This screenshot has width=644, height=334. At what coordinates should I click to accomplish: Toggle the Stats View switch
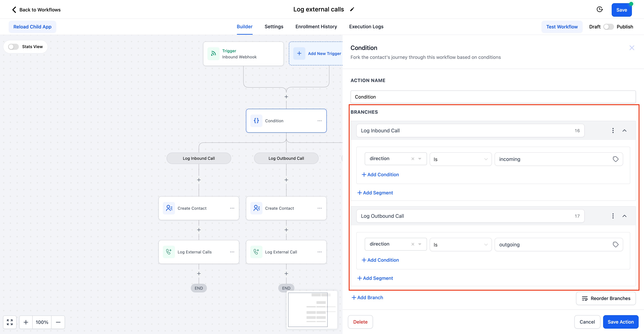(x=13, y=47)
